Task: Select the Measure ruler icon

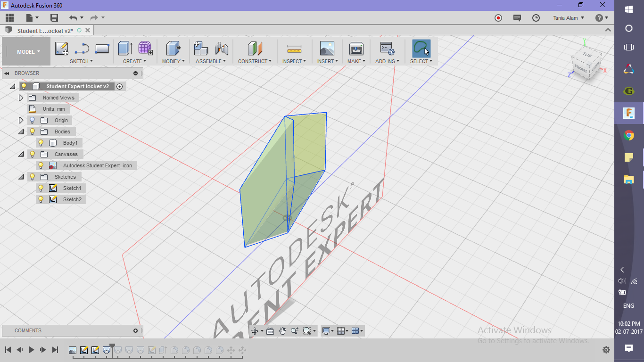Action: [x=294, y=49]
